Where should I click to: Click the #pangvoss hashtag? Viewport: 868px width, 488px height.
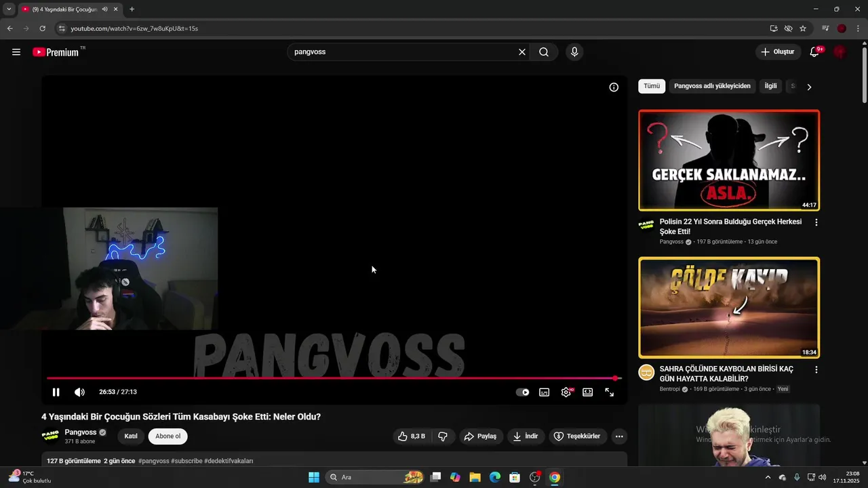tap(153, 461)
